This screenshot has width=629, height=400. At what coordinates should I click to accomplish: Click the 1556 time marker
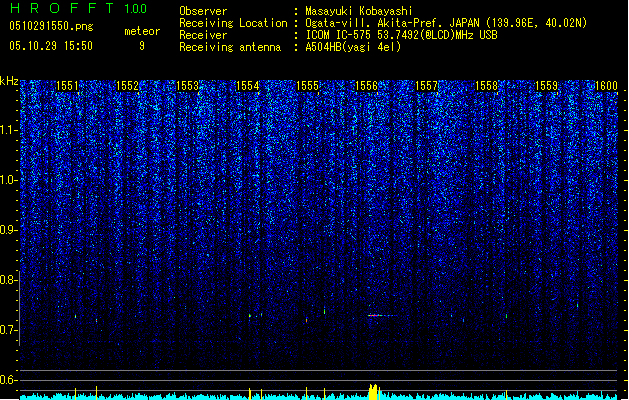coord(367,86)
